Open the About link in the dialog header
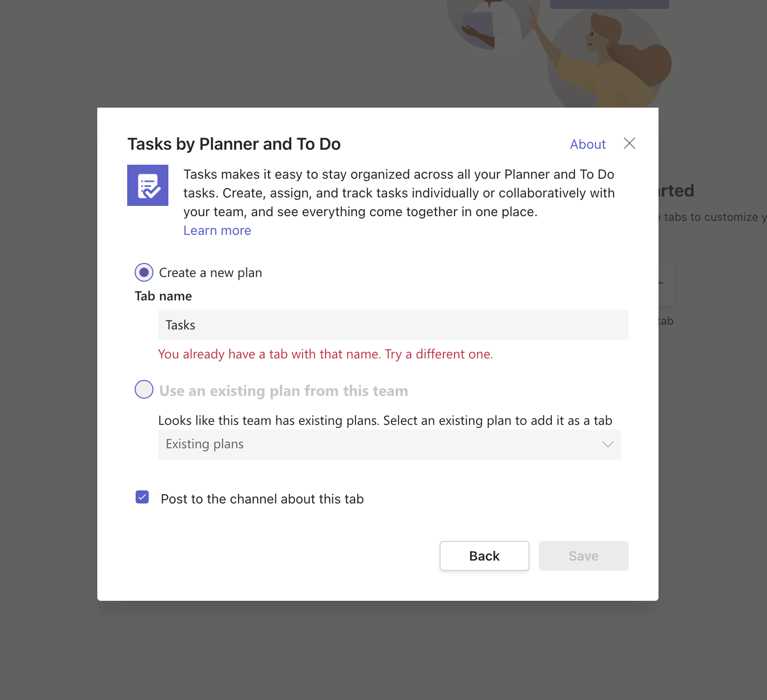The image size is (767, 700). tap(588, 144)
